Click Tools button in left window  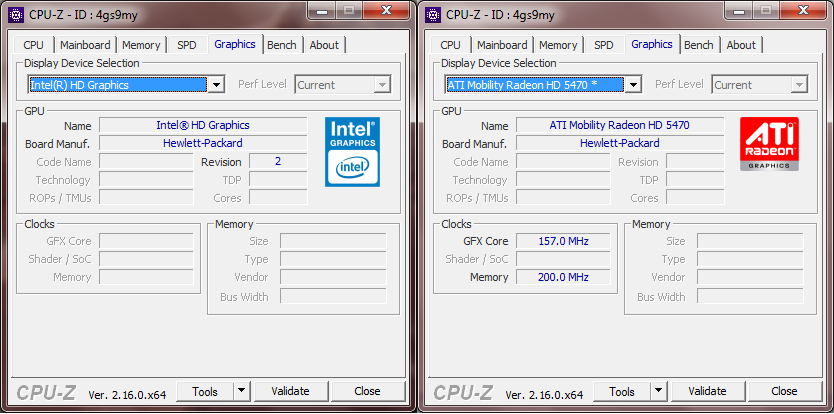(205, 392)
